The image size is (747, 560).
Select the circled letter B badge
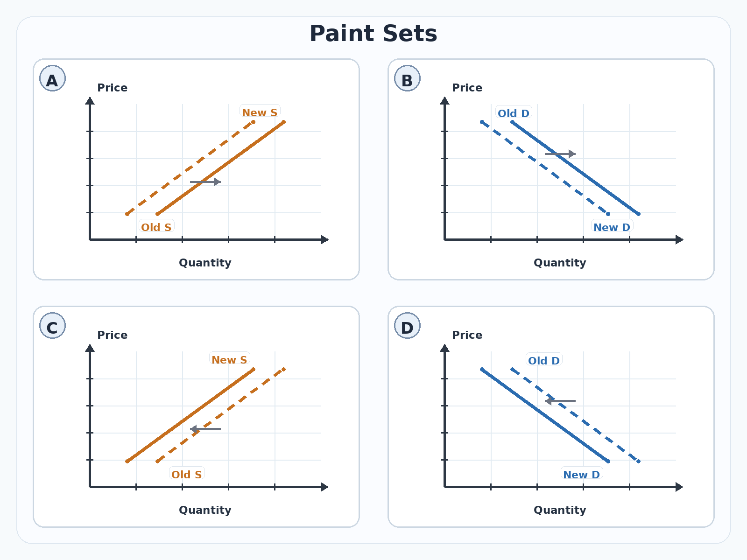pos(407,78)
